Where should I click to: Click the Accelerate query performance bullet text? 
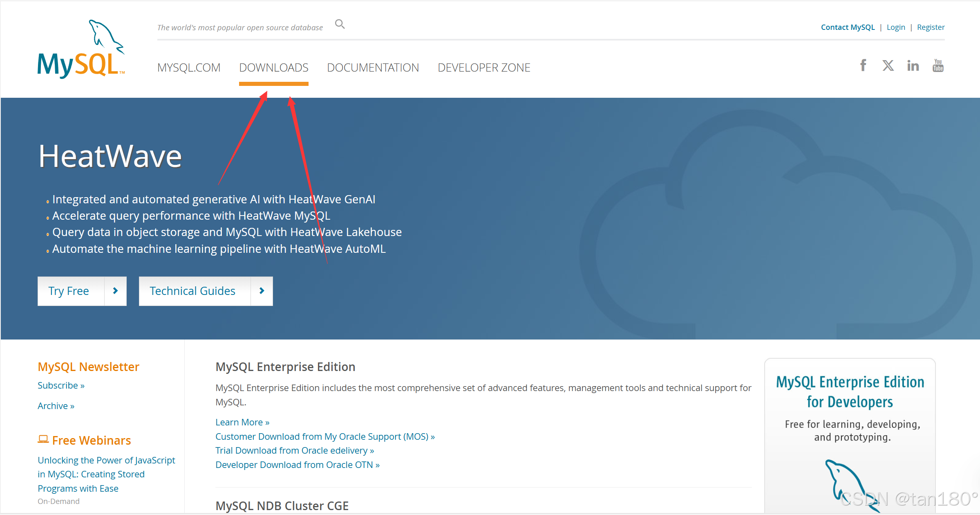click(191, 216)
